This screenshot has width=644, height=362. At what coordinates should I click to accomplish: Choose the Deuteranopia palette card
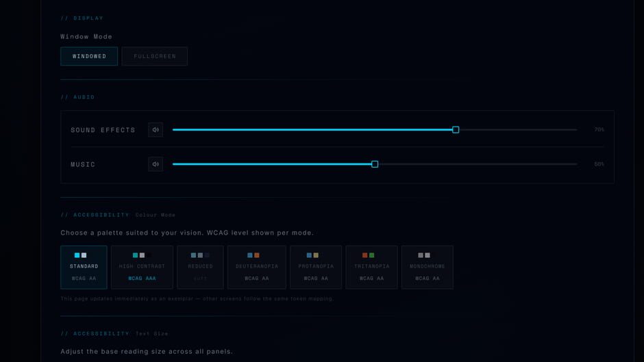point(257,267)
